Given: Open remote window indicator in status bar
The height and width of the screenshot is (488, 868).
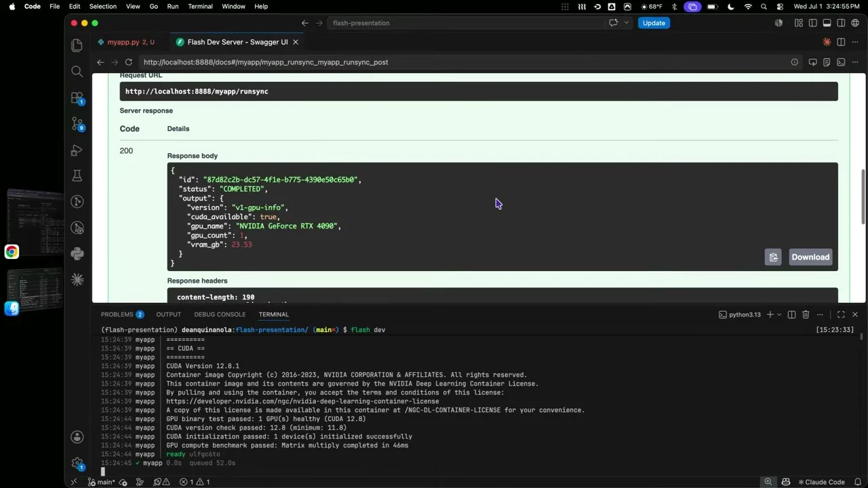Looking at the screenshot, I should tap(74, 482).
